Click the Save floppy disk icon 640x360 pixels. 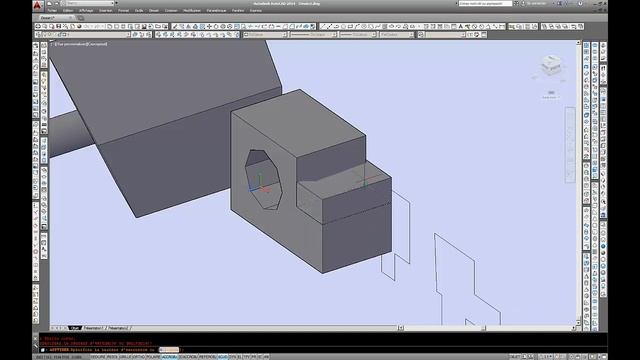[58, 27]
